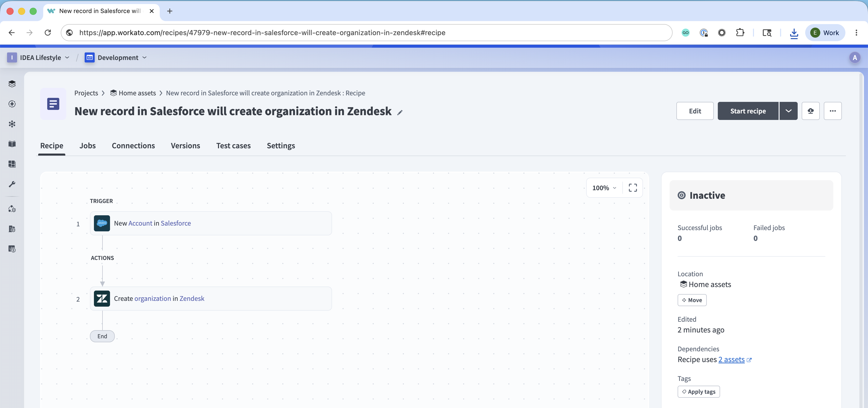Open the wrench tools icon in sidebar

12,184
